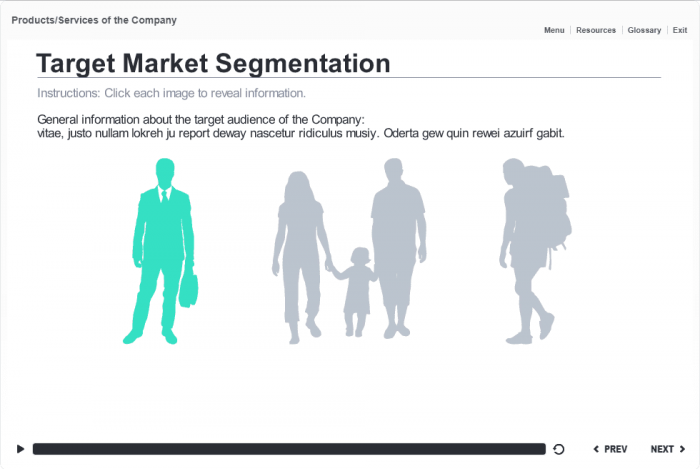Go to previous slide with PREV
The image size is (700, 469).
(x=610, y=449)
